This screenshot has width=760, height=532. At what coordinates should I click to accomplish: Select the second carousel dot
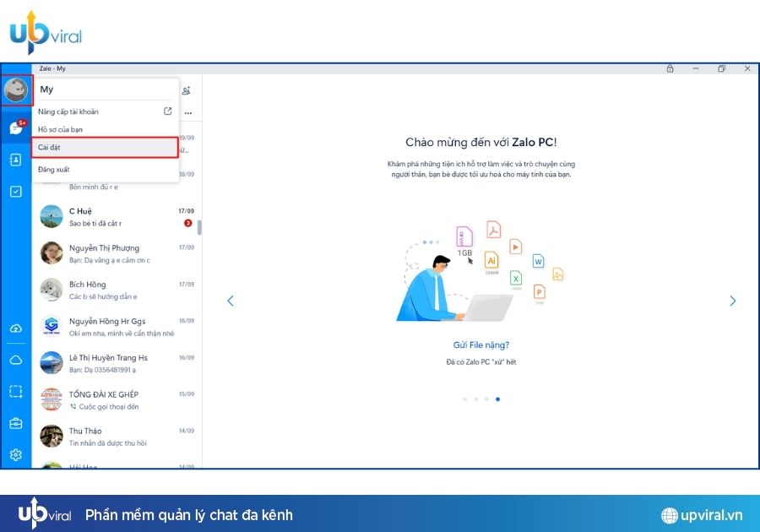(476, 399)
